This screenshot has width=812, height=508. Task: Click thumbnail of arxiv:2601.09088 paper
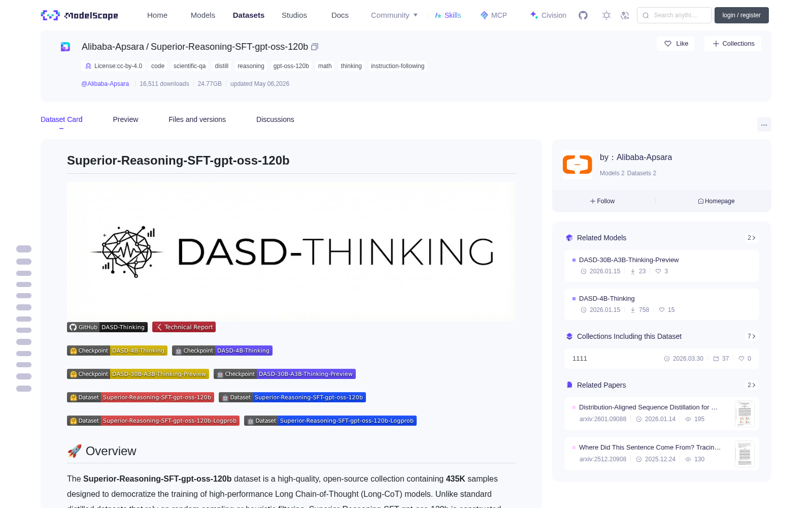[x=745, y=414]
